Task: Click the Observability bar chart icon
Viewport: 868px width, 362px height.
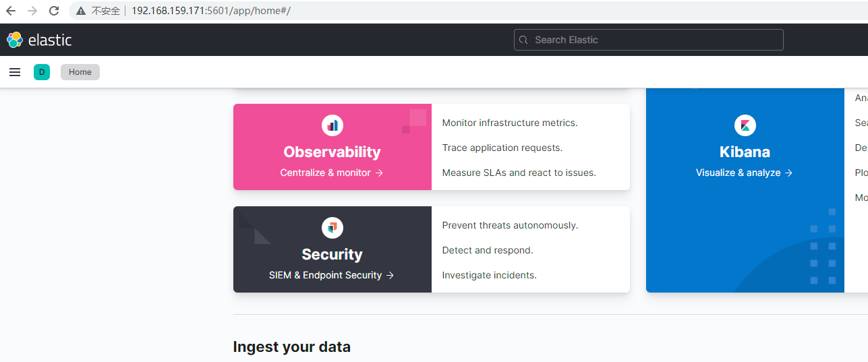Action: pyautogui.click(x=332, y=125)
